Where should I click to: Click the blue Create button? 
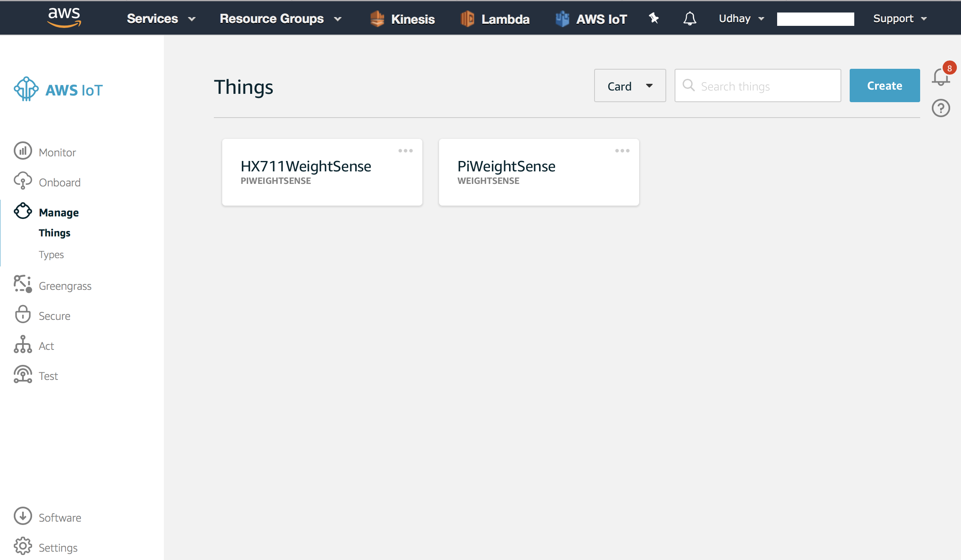click(x=884, y=86)
